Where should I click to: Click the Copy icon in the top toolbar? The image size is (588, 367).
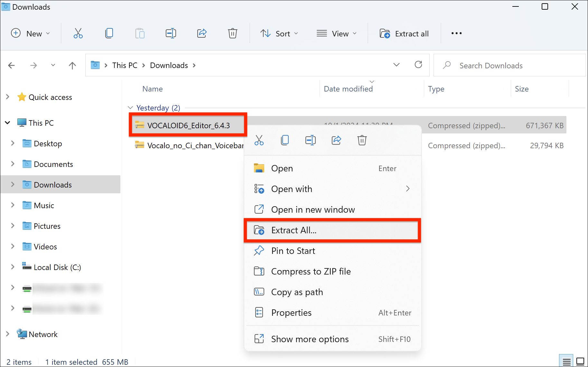click(x=109, y=34)
